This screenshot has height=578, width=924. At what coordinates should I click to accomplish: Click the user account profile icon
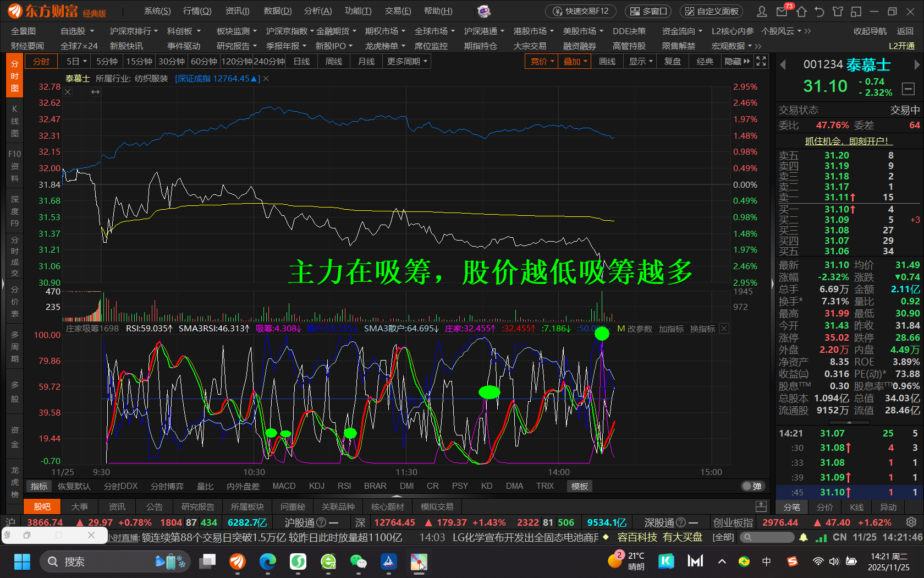point(762,12)
